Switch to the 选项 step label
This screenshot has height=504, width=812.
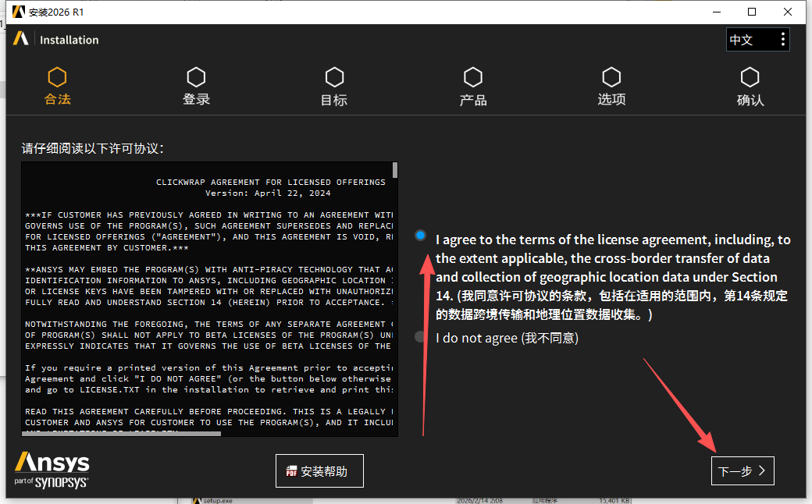(x=611, y=100)
